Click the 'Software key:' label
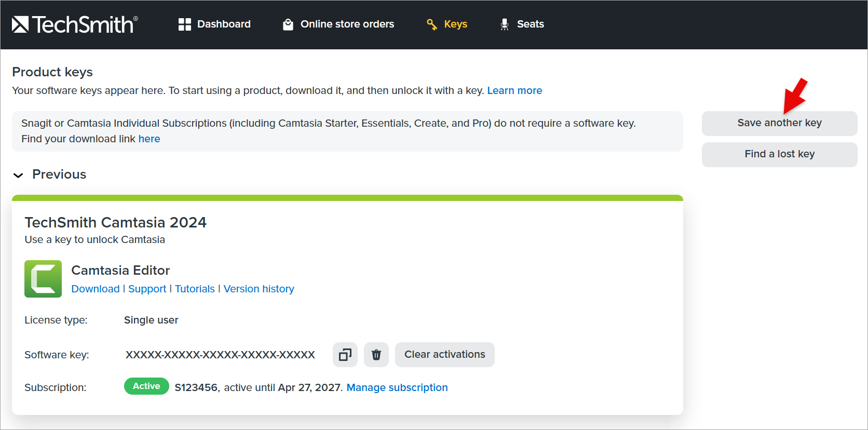 pyautogui.click(x=57, y=355)
